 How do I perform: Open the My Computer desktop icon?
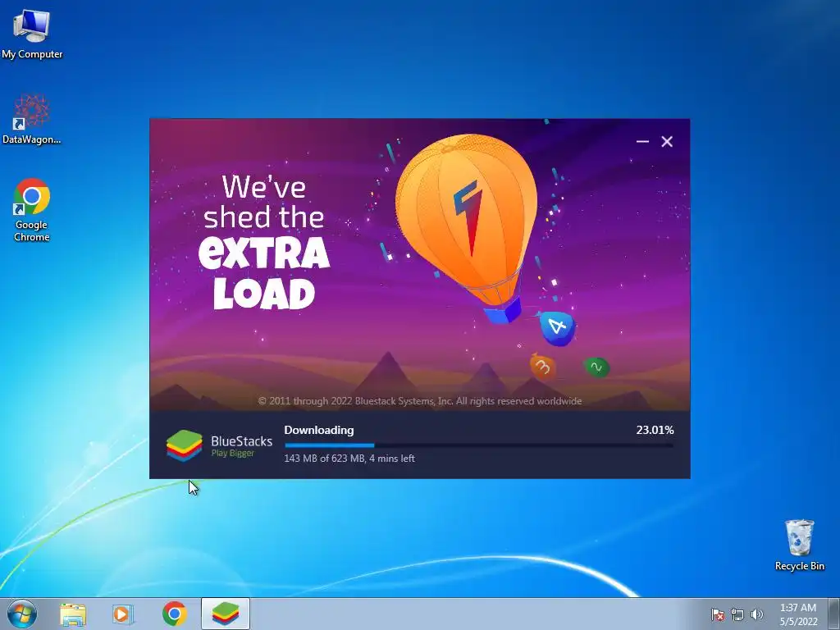[32, 33]
